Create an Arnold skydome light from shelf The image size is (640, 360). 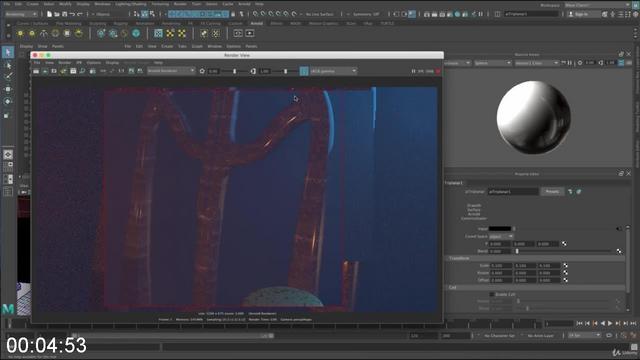pyautogui.click(x=55, y=33)
